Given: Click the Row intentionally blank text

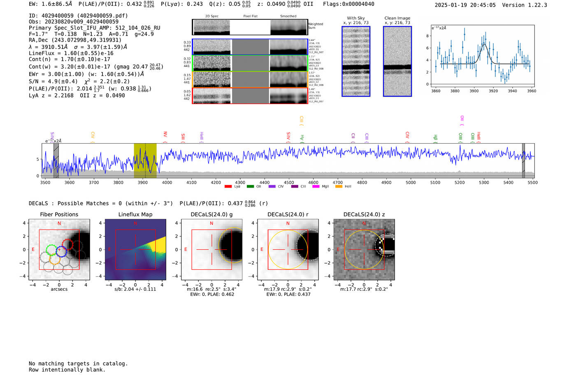Looking at the screenshot, I should click(67, 370).
